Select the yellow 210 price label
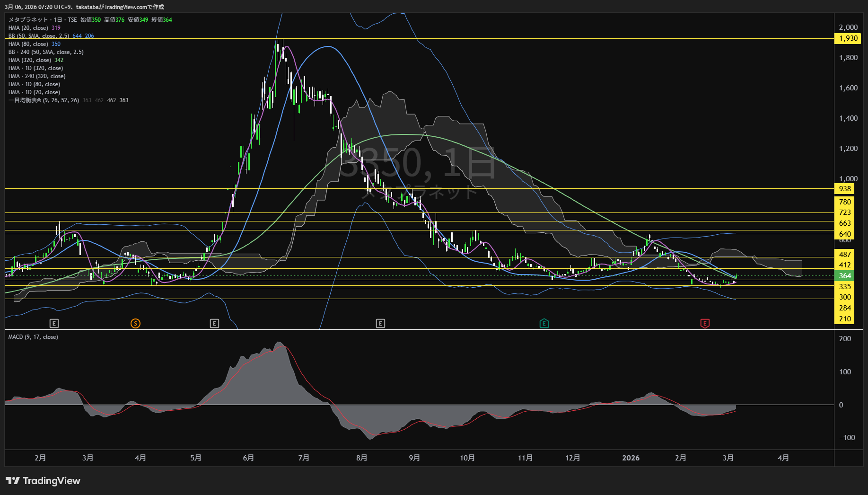 click(845, 319)
